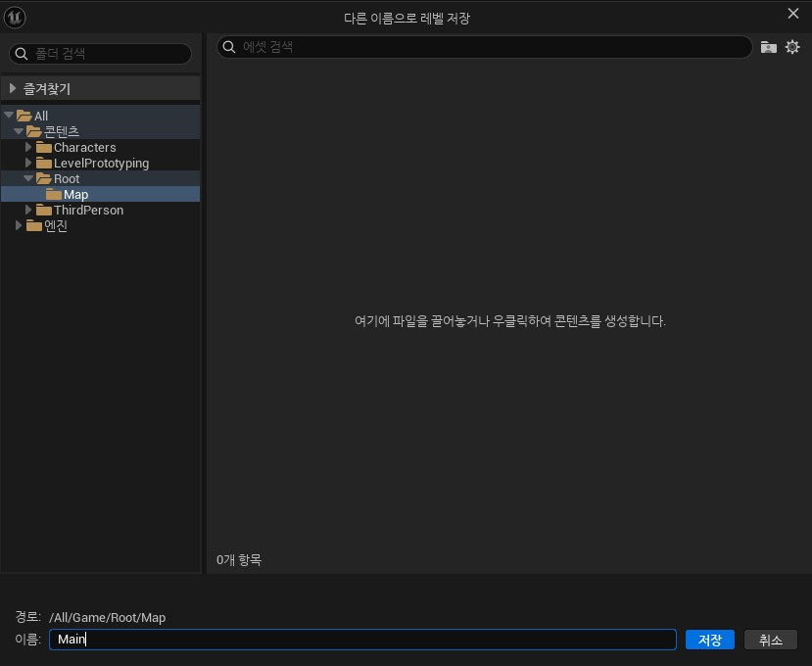Expand the LevelPrototyping folder arrow
The image size is (812, 666).
click(x=28, y=163)
